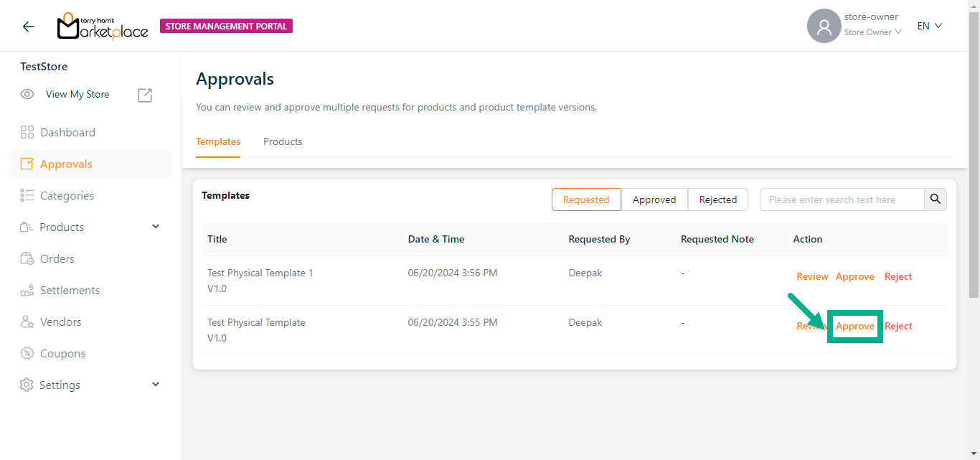Select the Requested filter button

click(586, 200)
